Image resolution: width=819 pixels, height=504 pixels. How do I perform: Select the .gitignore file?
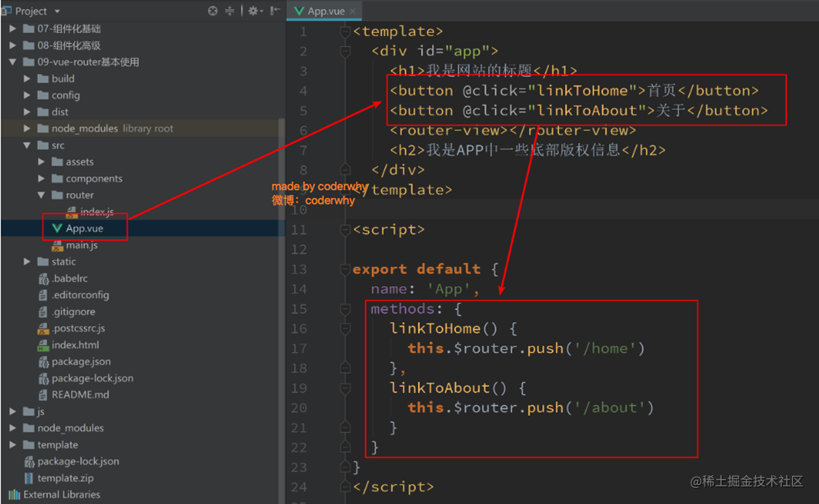[73, 312]
